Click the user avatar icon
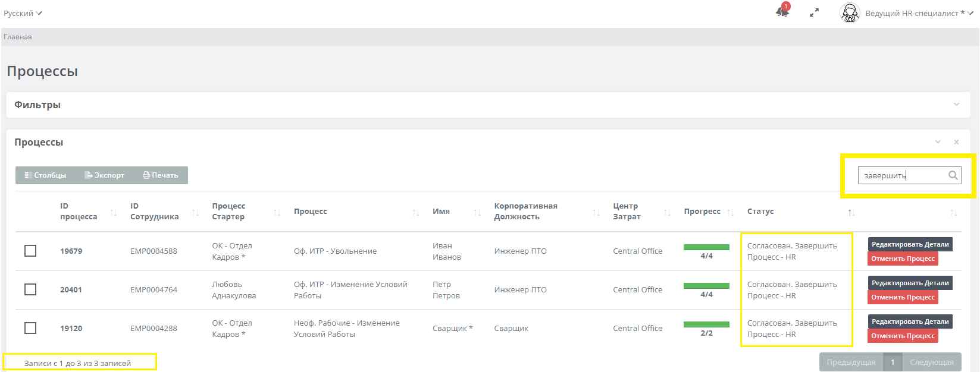This screenshot has width=980, height=372. [850, 13]
